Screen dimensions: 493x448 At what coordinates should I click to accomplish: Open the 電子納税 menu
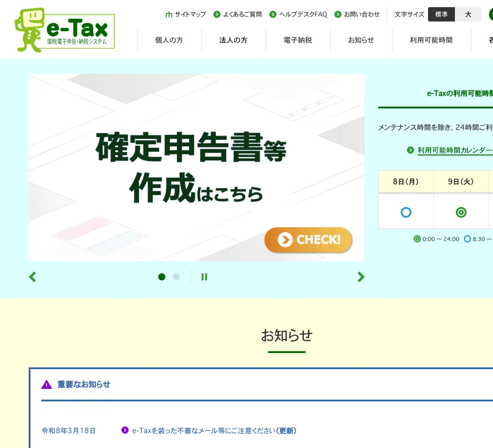tap(298, 40)
